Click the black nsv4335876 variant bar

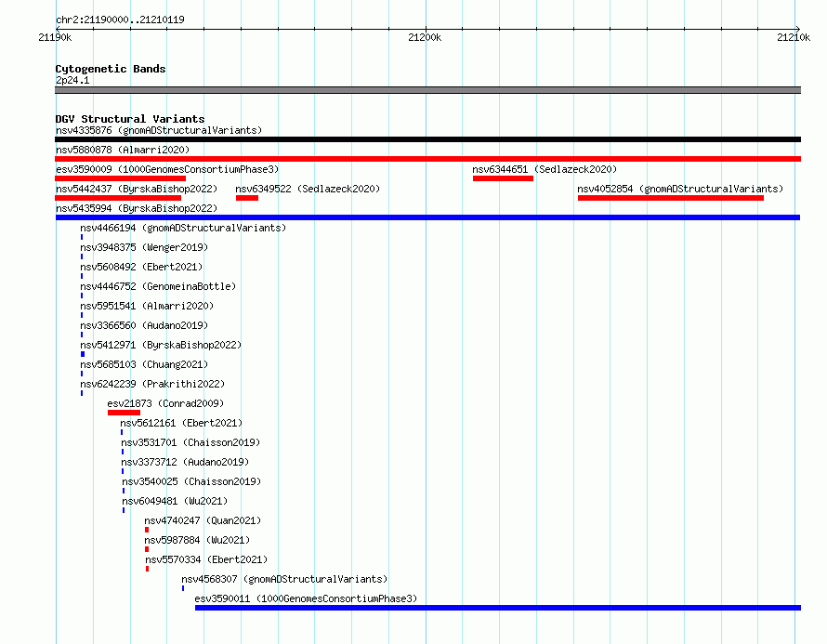[427, 139]
